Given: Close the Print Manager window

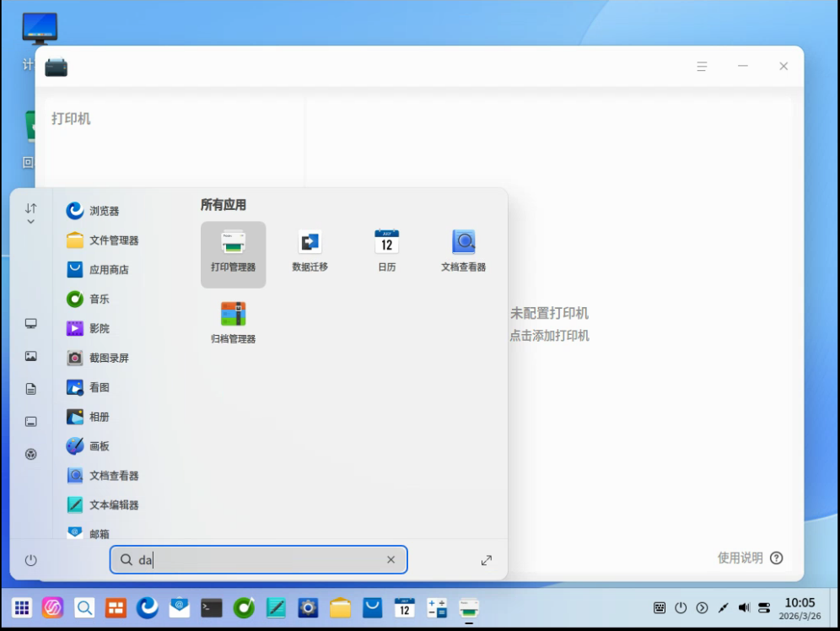Looking at the screenshot, I should [x=783, y=67].
